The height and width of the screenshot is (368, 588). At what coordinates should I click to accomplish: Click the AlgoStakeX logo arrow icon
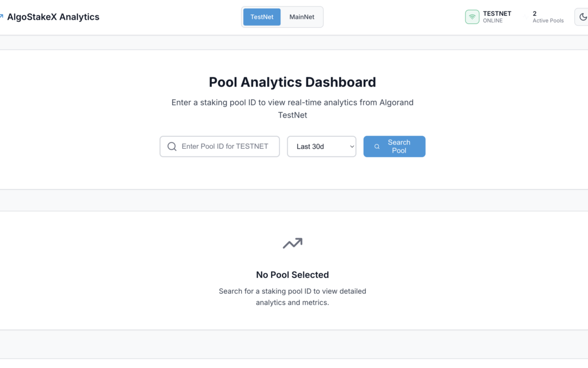pyautogui.click(x=2, y=17)
